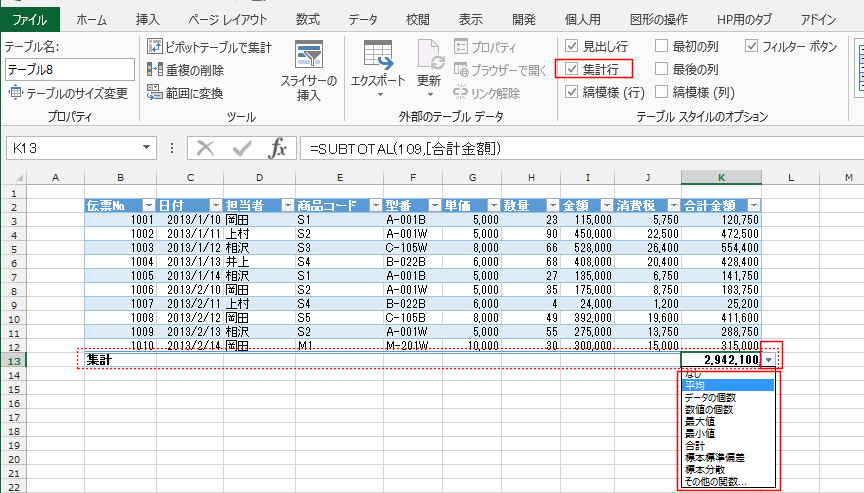Click the table name input field
Screen dimensions: 864x493
pos(69,69)
